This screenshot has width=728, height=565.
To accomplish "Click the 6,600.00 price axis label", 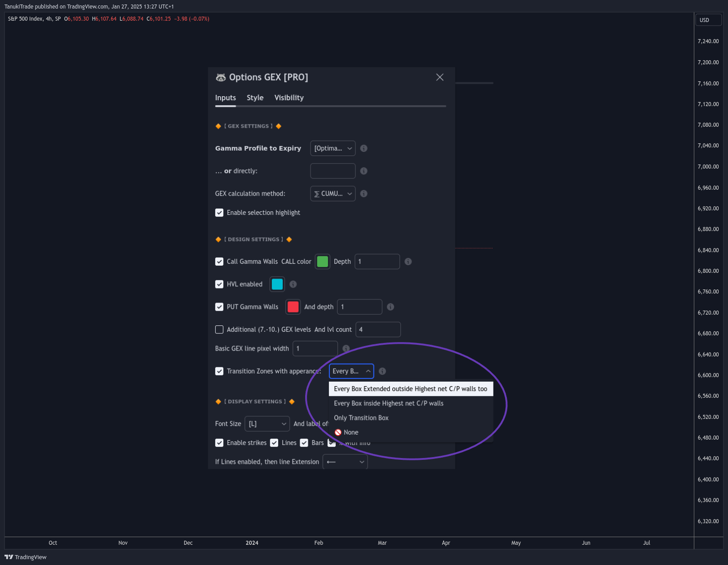I will tap(708, 375).
